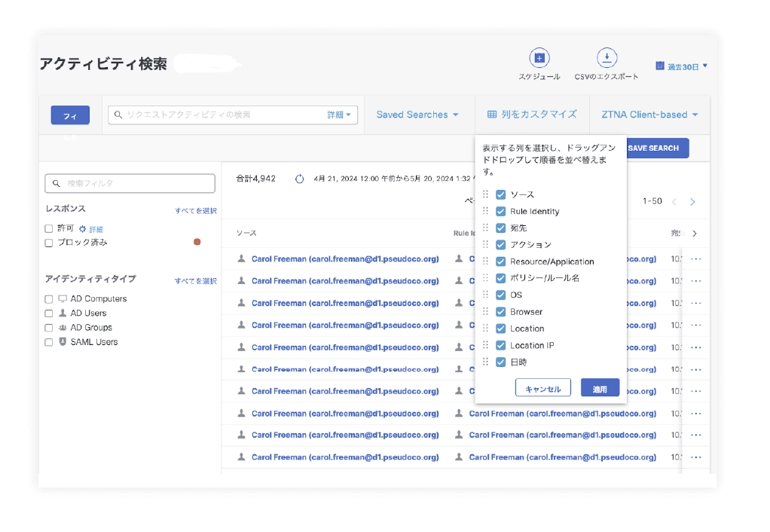Click the 検索フィルタ filter search field
Screen dimensions: 770x532
pos(130,183)
